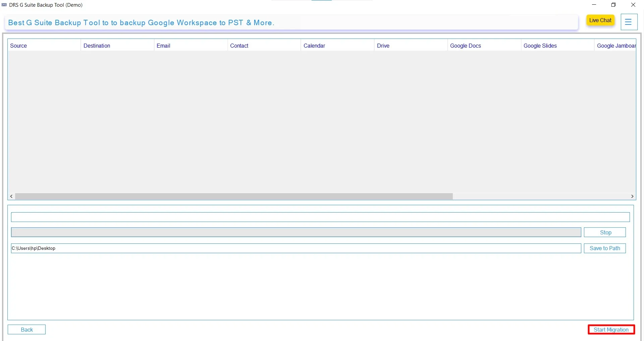This screenshot has width=644, height=341.
Task: Close the DRS G Suite Backup Tool
Action: coord(633,5)
